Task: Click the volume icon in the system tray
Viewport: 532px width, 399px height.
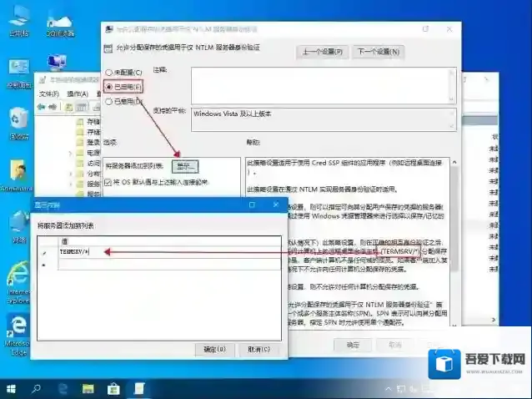Action: pos(414,389)
